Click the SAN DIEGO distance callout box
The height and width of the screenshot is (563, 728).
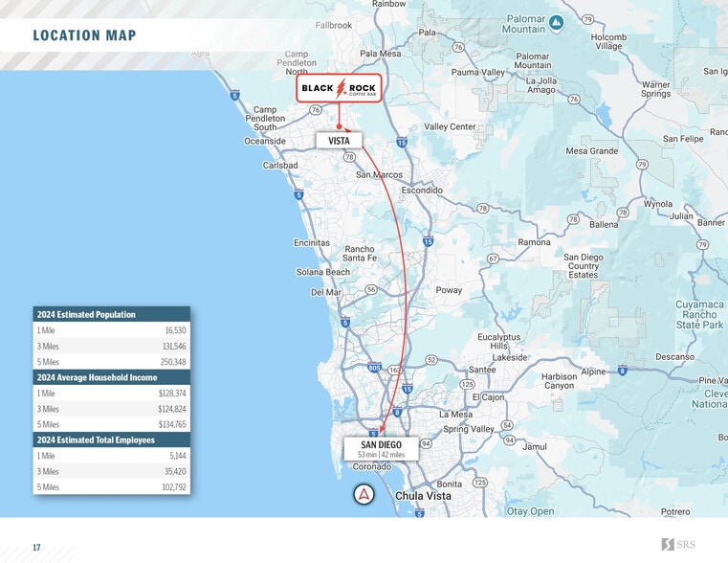381,449
